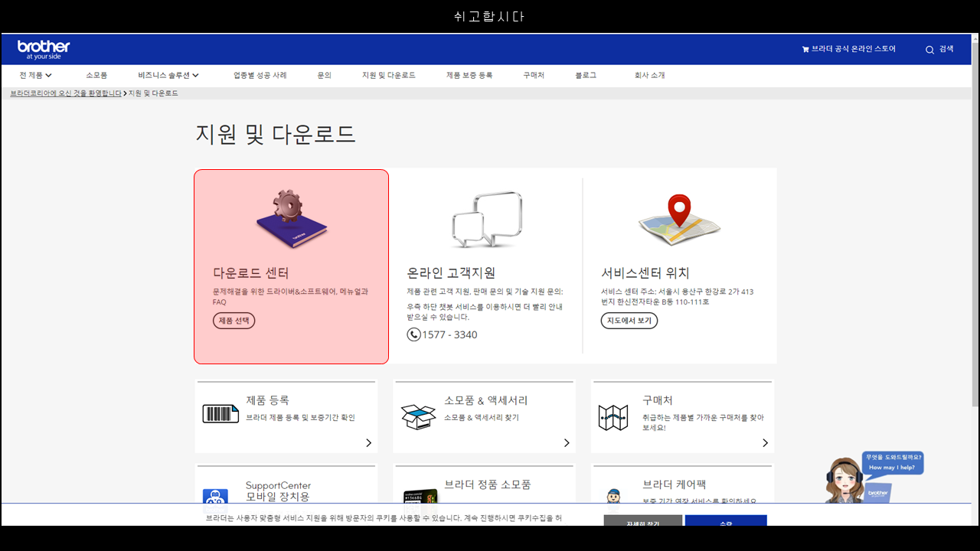Viewport: 980px width, 551px height.
Task: Click the 브라더 공식 온라인 스토어 link
Action: (x=854, y=49)
